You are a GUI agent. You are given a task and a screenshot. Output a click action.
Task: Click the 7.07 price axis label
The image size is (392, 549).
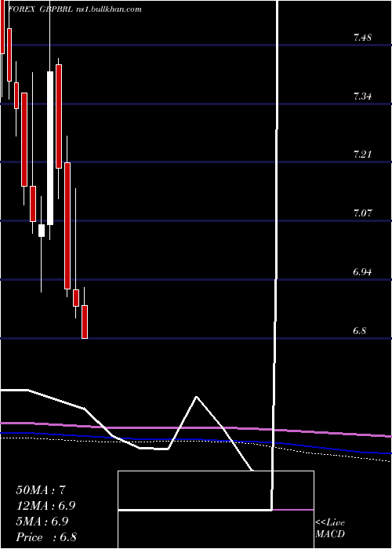[362, 213]
